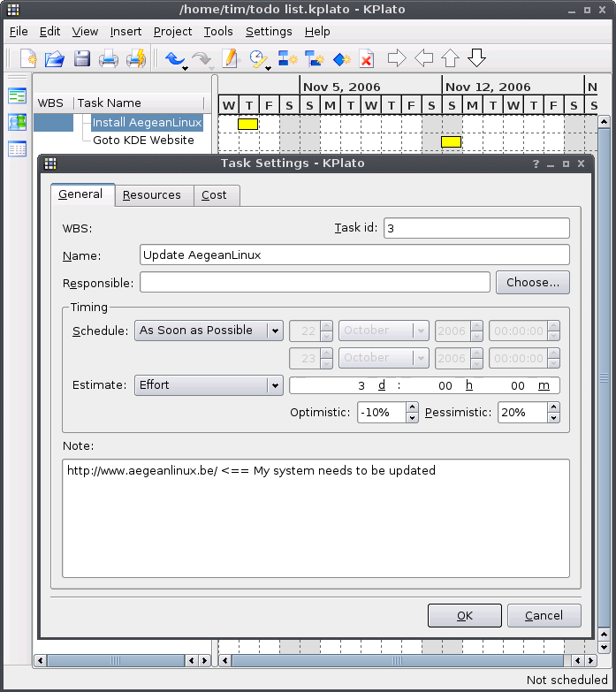This screenshot has height=692, width=616.
Task: Increase the Optimistic percentage spinner
Action: click(x=412, y=407)
